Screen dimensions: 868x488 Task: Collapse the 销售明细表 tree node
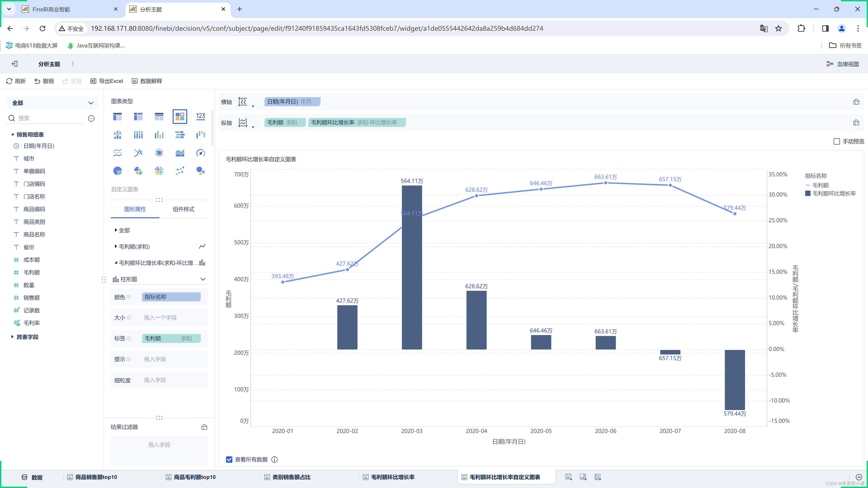point(12,134)
